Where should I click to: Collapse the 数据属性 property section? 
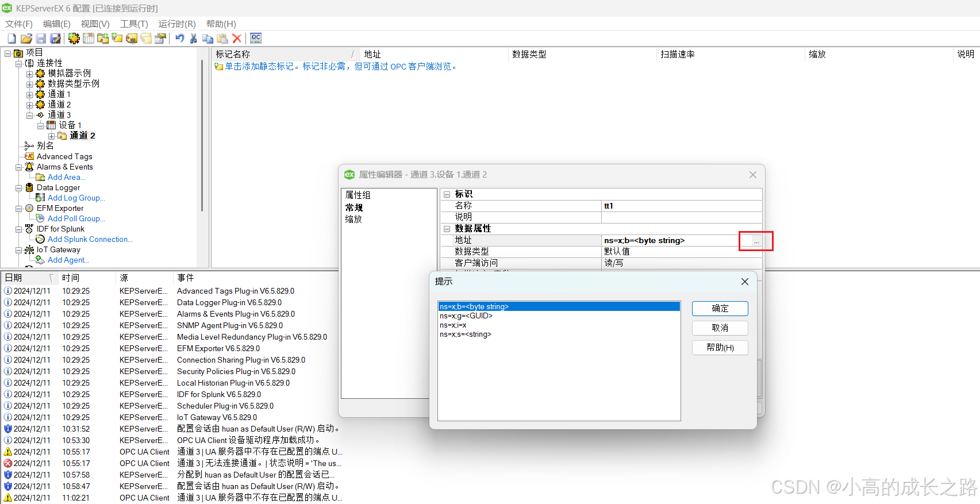click(x=447, y=229)
